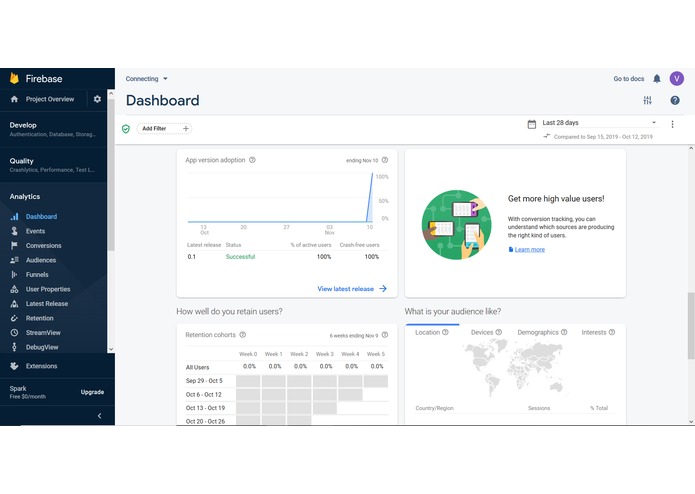Open Conversions in Analytics menu
The height and width of the screenshot is (494, 695).
tap(43, 245)
